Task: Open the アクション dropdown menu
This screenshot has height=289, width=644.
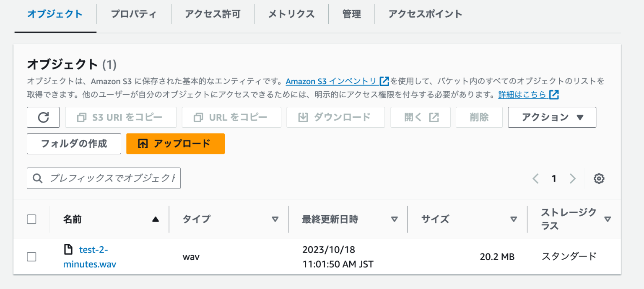Action: pos(552,117)
